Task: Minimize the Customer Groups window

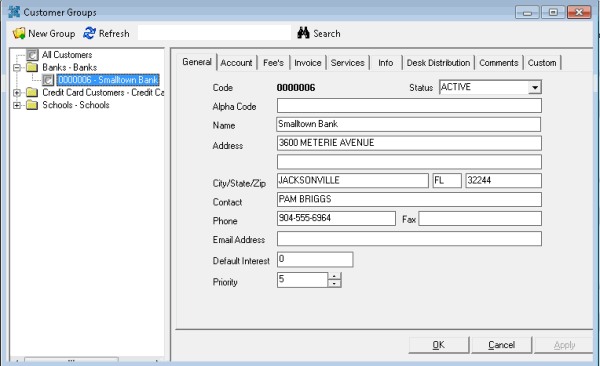Action: click(527, 13)
